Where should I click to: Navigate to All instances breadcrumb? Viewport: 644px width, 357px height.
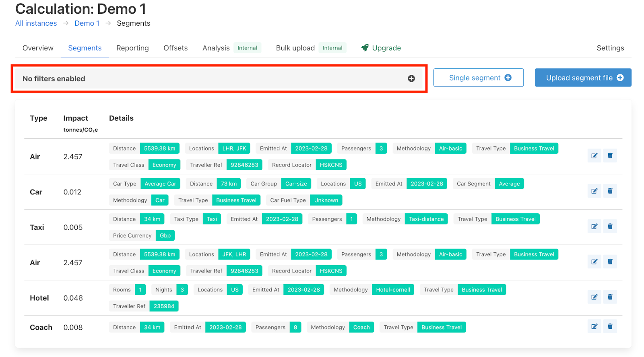[x=36, y=23]
